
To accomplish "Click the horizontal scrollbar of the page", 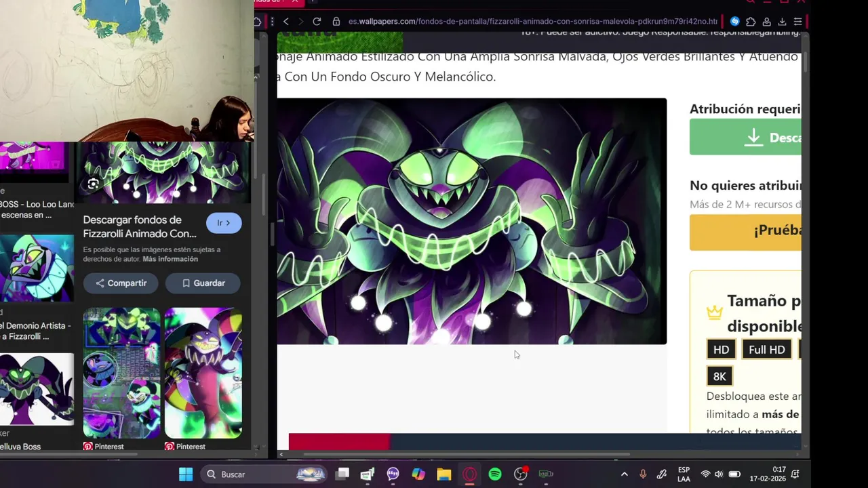I will pos(467,454).
